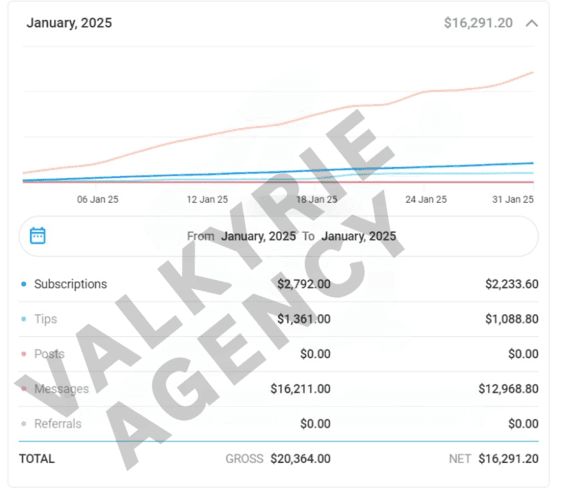This screenshot has width=562, height=491.
Task: Click the 12 Jan 25 axis label
Action: pos(207,200)
